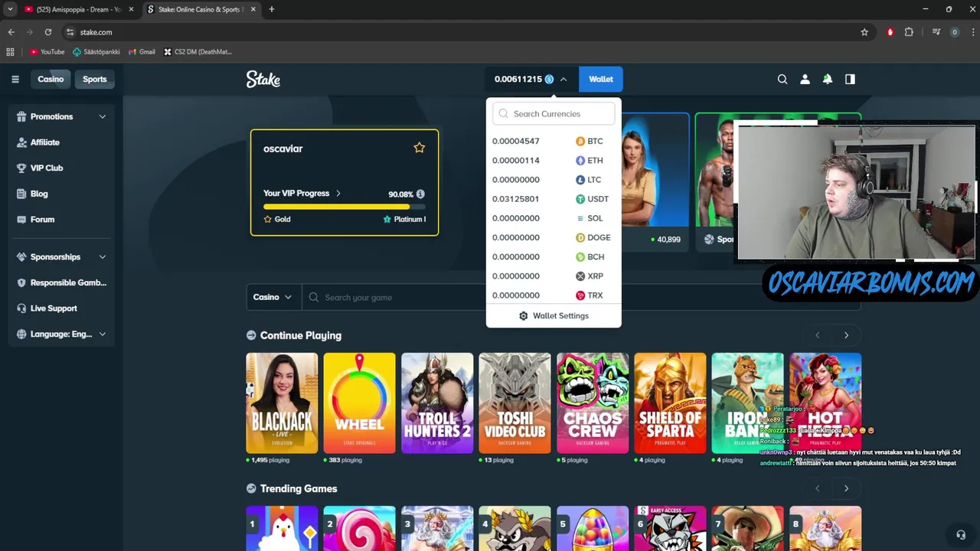Open the Blackjack Live game thumbnail
Viewport: 980px width, 551px height.
tap(282, 403)
